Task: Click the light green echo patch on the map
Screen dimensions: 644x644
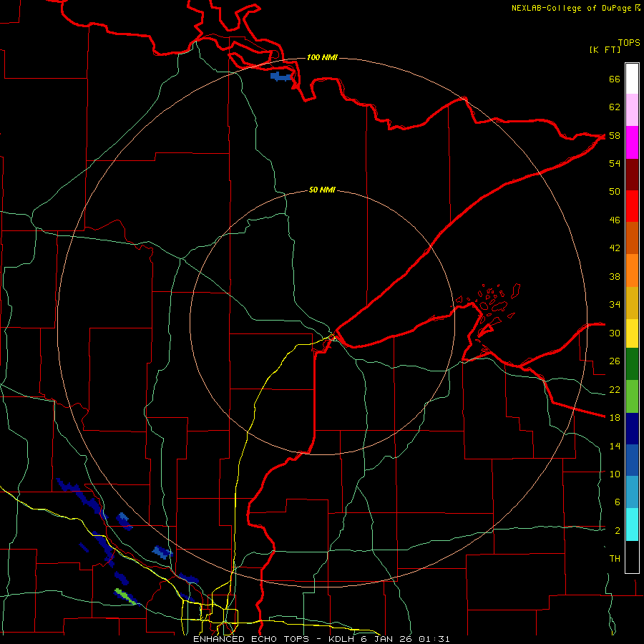Action: [125, 595]
